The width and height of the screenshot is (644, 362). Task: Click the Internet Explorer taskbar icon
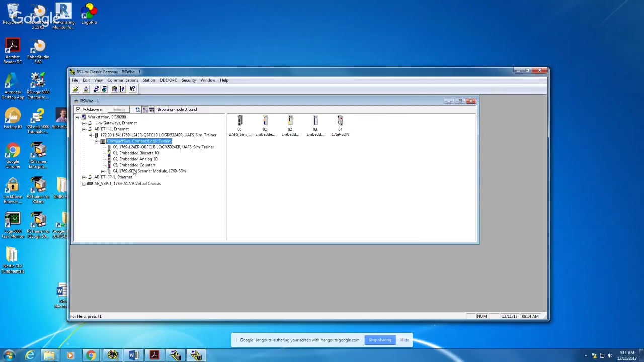(30, 356)
